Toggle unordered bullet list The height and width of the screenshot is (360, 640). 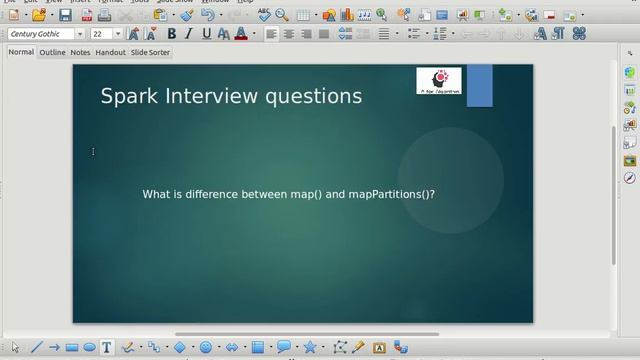(x=413, y=34)
